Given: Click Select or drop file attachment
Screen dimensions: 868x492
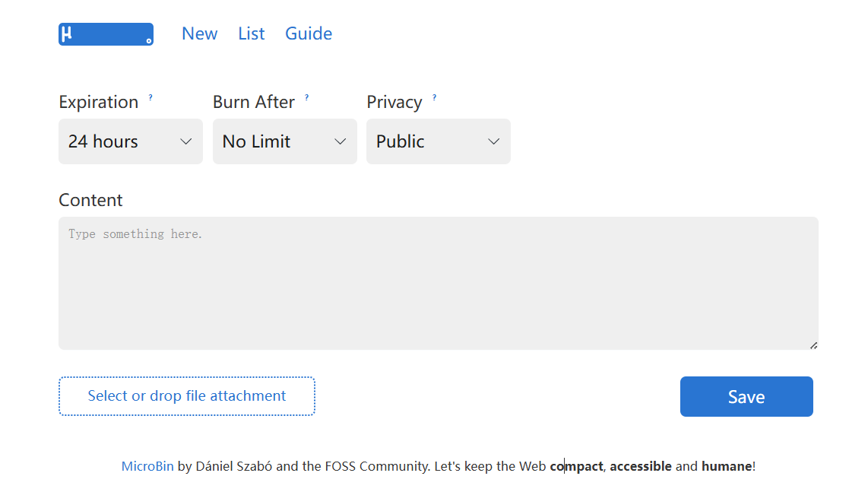Looking at the screenshot, I should click(x=187, y=396).
